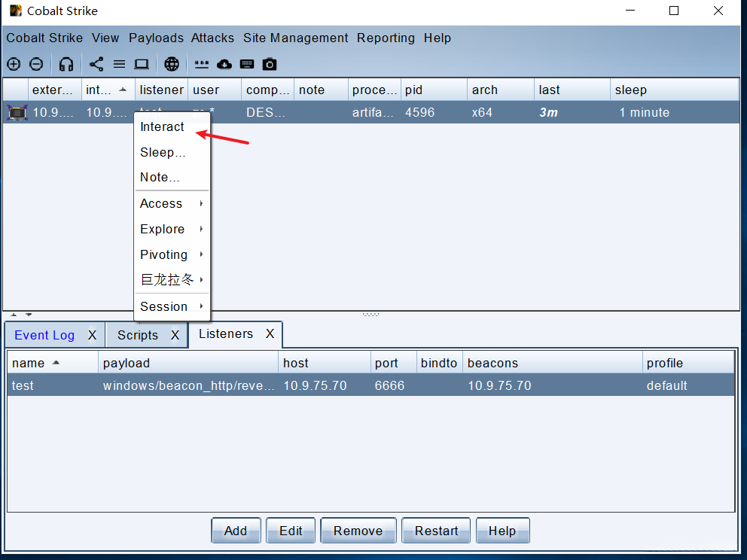This screenshot has height=560, width=747.
Task: Choose Sleep... from the context menu
Action: tap(172, 152)
